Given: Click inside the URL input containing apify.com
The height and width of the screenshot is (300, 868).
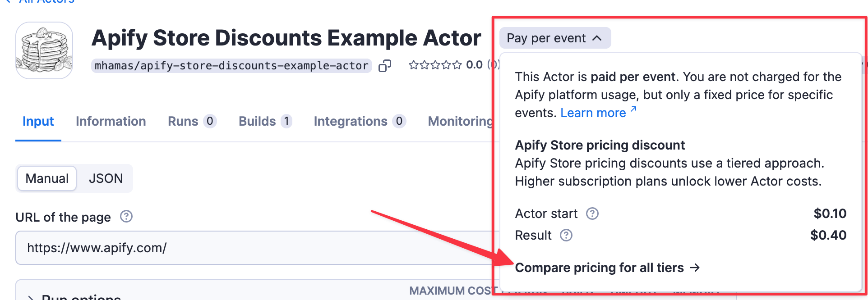Looking at the screenshot, I should pyautogui.click(x=180, y=247).
